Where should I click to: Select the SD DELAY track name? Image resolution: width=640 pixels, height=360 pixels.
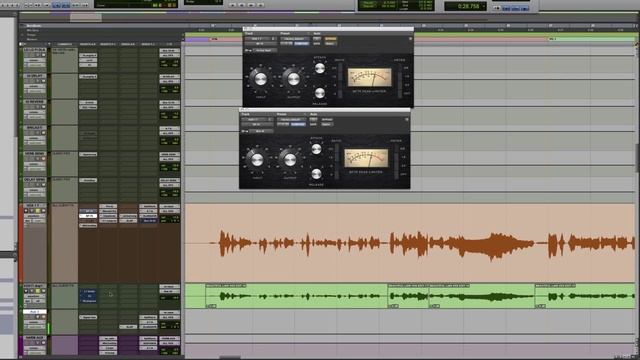(x=35, y=76)
